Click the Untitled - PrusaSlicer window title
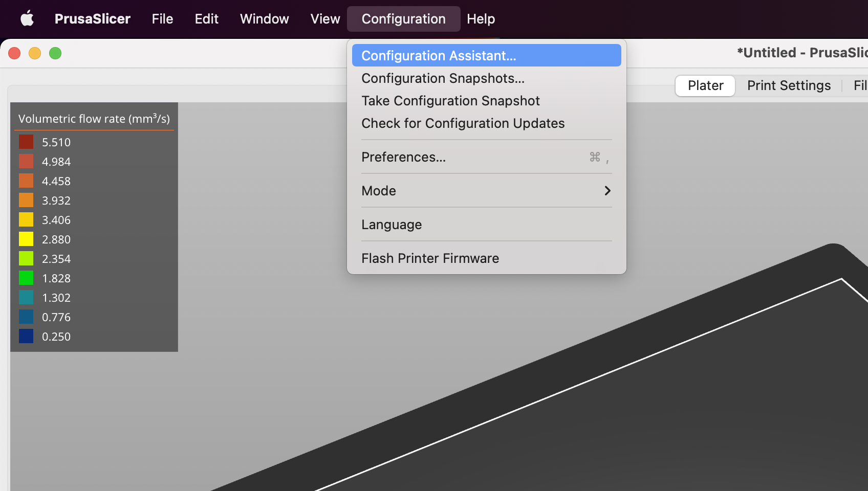 (802, 53)
